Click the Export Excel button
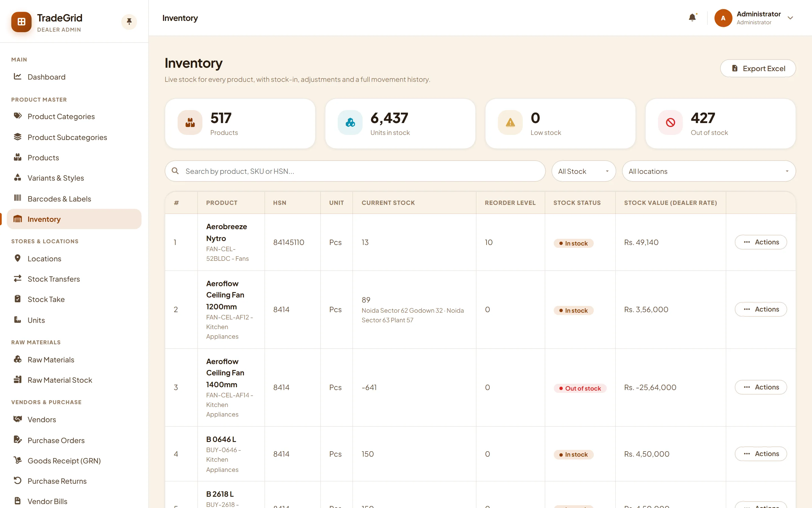812x508 pixels. (758, 69)
